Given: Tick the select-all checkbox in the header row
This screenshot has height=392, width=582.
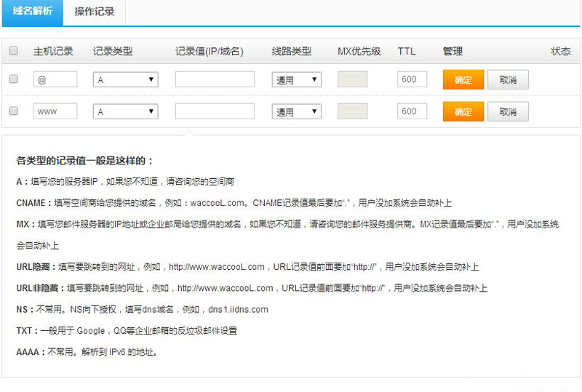Looking at the screenshot, I should coord(13,50).
